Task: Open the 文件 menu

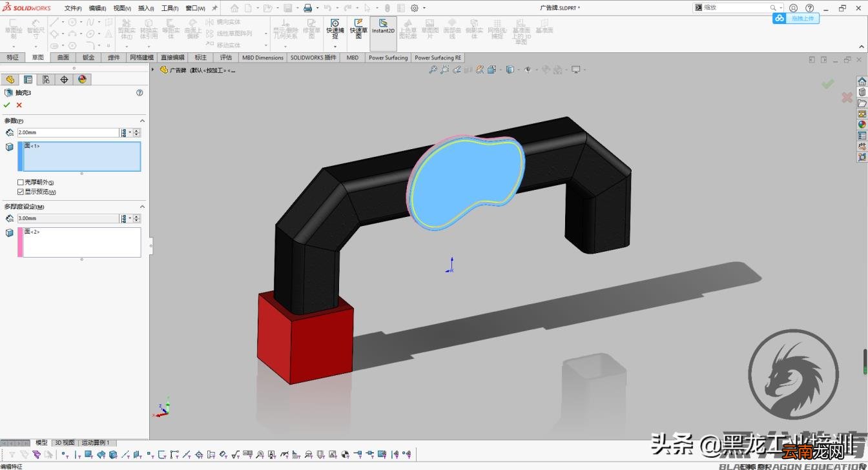Action: click(73, 8)
